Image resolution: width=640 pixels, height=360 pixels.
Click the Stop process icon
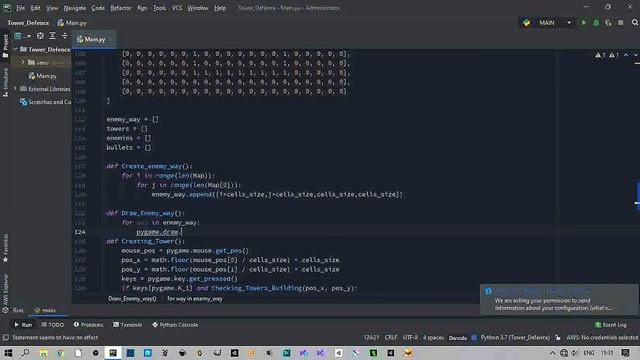tap(620, 23)
